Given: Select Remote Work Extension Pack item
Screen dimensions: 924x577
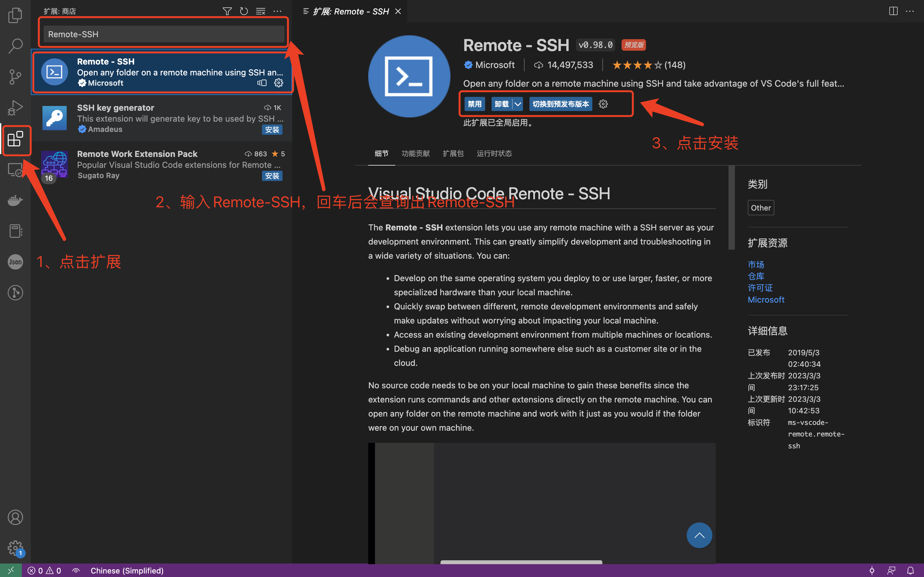Looking at the screenshot, I should (162, 165).
